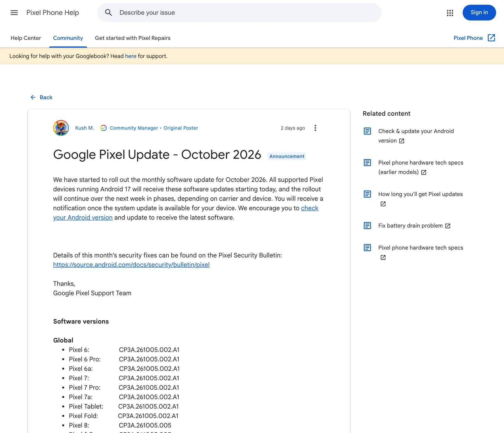Click the Back link text
504x433 pixels.
pos(46,97)
